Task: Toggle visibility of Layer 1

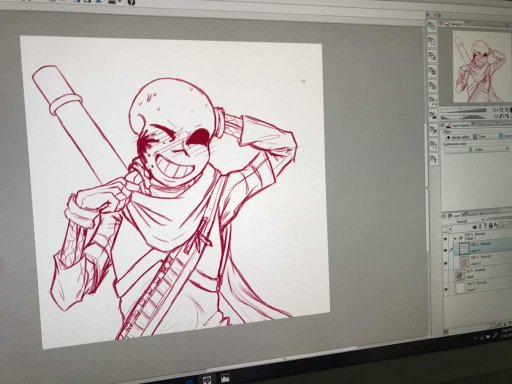Action: (447, 289)
